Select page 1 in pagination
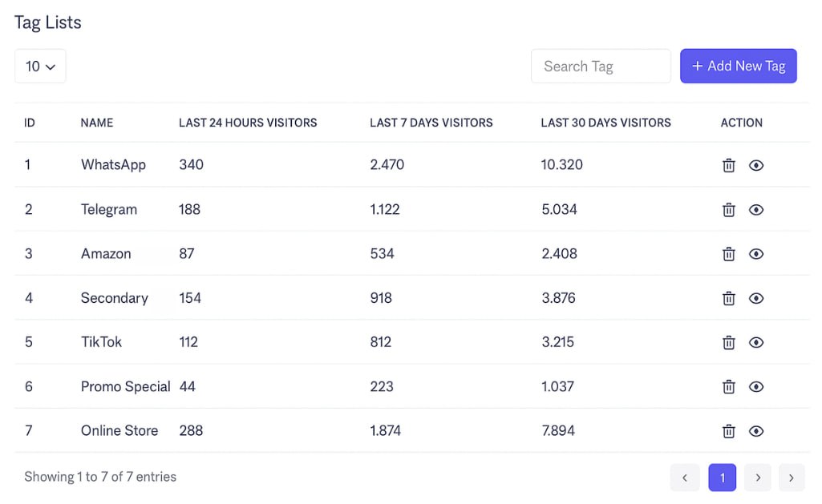Viewport: 822px width, 504px height. point(722,478)
